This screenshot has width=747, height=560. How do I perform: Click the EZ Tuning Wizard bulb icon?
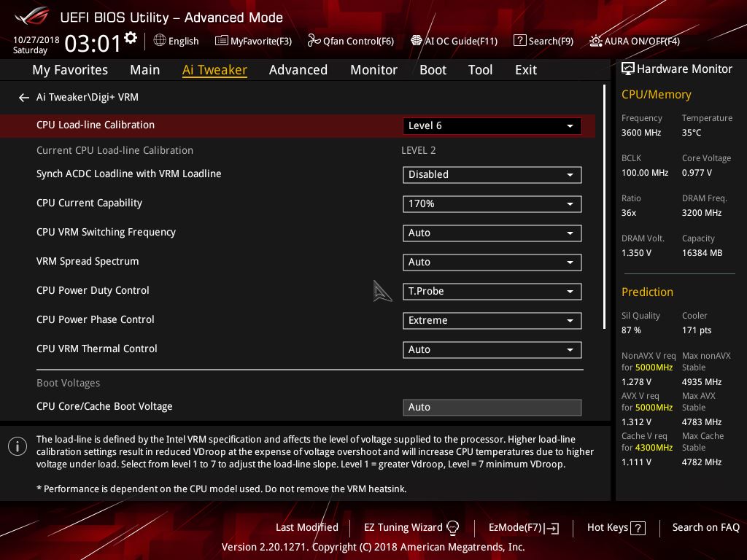tap(452, 528)
